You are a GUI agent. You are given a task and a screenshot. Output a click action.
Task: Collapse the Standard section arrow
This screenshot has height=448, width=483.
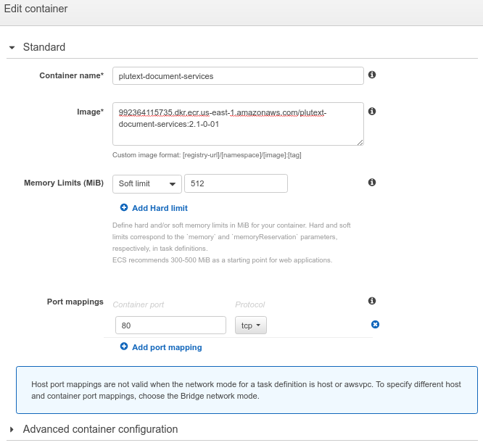coord(12,48)
